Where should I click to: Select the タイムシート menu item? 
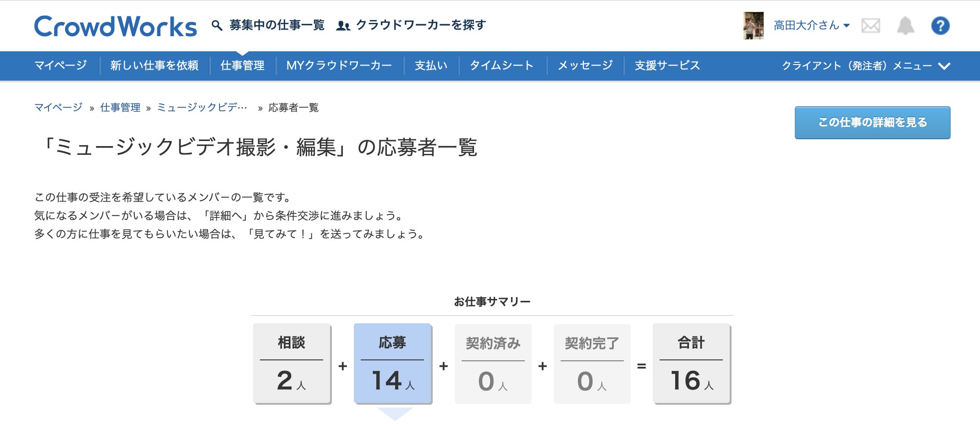501,66
